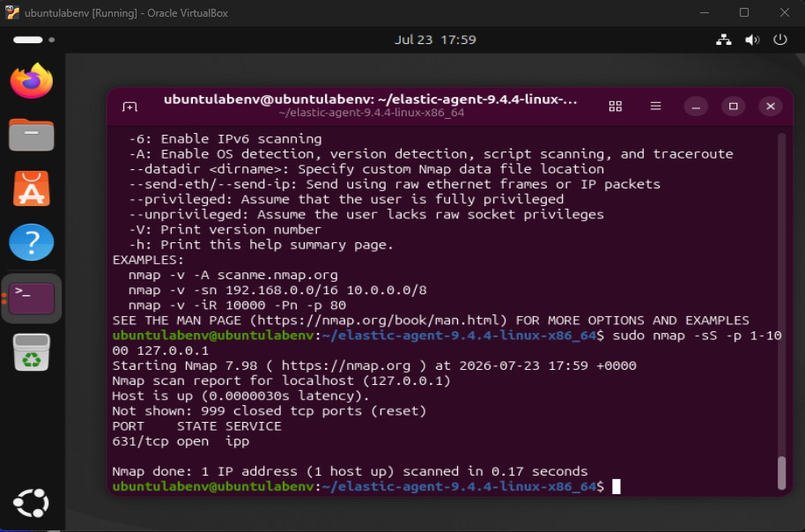Click the "nmap -v -iR 10000 -Pn -p 80" example
The image size is (805, 532).
237,305
